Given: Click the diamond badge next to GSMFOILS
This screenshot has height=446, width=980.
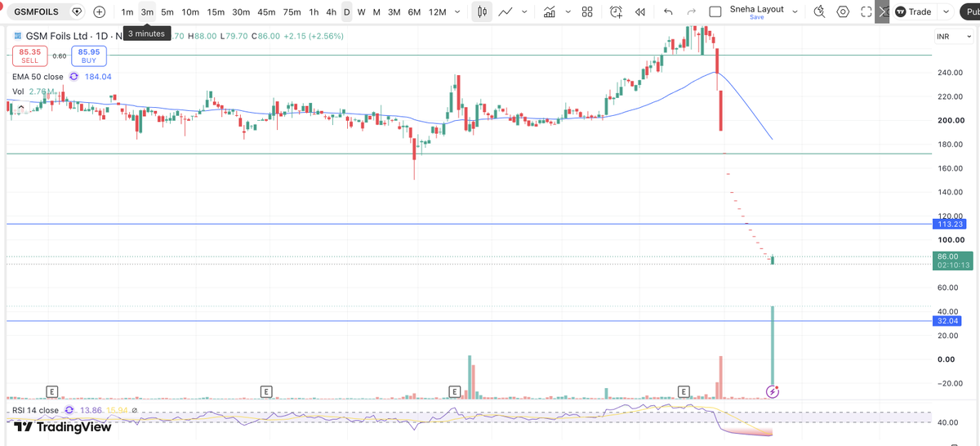Looking at the screenshot, I should 77,12.
